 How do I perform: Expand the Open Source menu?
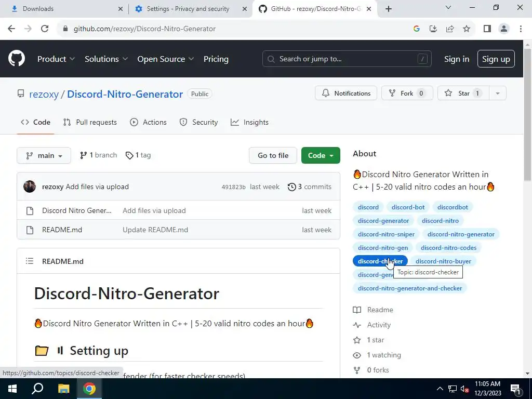166,59
